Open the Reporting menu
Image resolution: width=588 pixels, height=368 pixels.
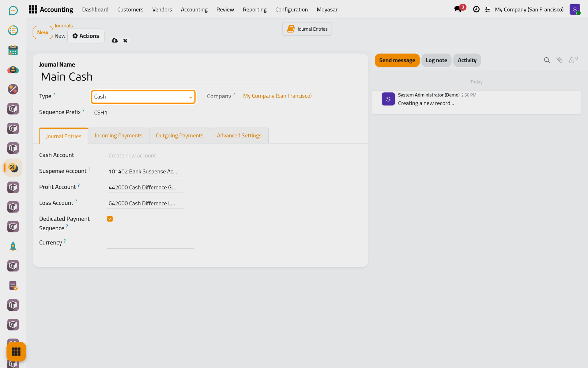254,10
